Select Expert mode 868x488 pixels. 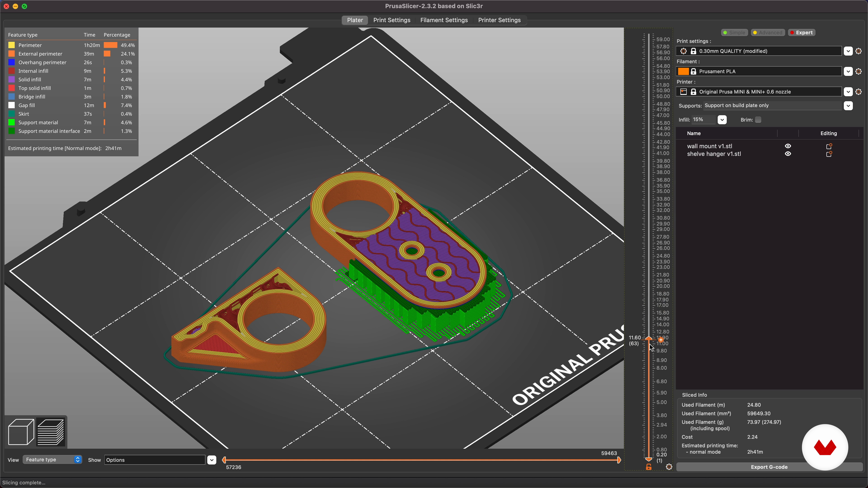pos(801,33)
